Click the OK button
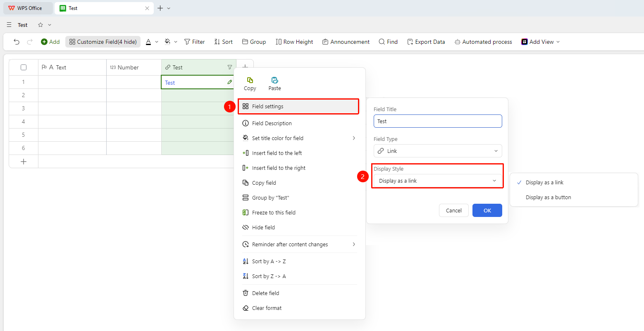 (x=487, y=210)
